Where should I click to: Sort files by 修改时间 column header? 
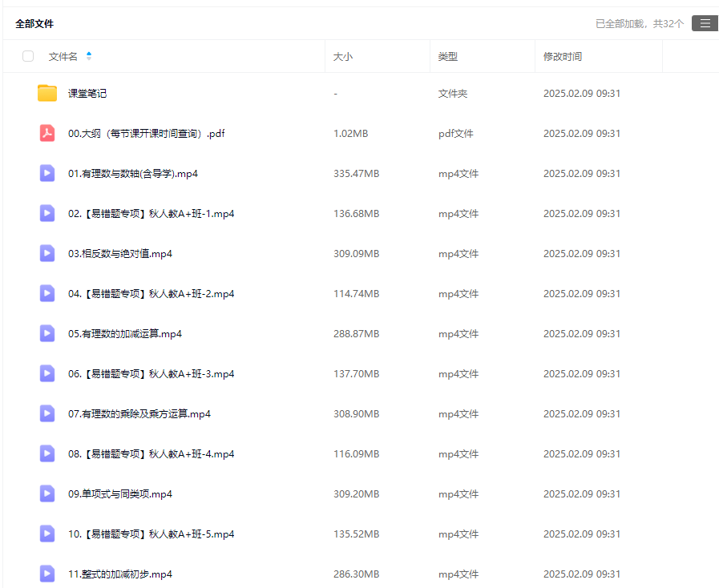[563, 57]
